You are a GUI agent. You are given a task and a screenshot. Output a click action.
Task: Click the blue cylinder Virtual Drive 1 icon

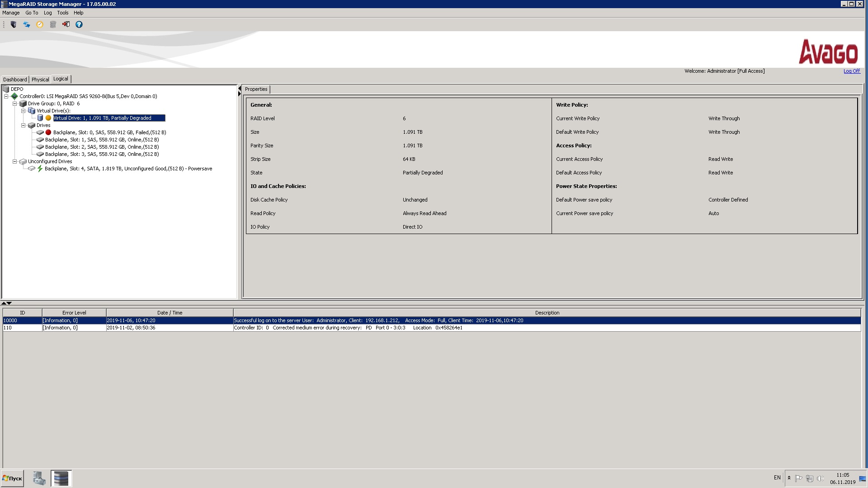coord(40,118)
